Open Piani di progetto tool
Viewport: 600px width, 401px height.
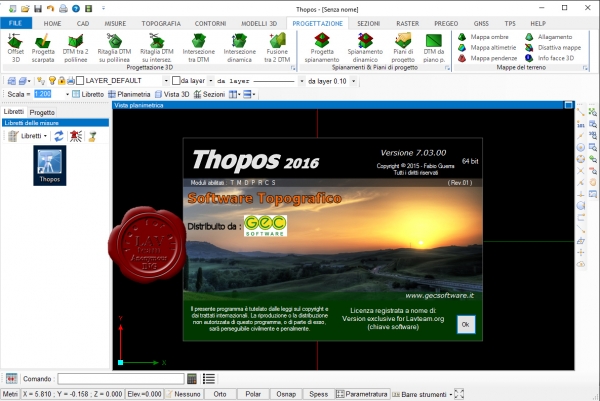403,48
